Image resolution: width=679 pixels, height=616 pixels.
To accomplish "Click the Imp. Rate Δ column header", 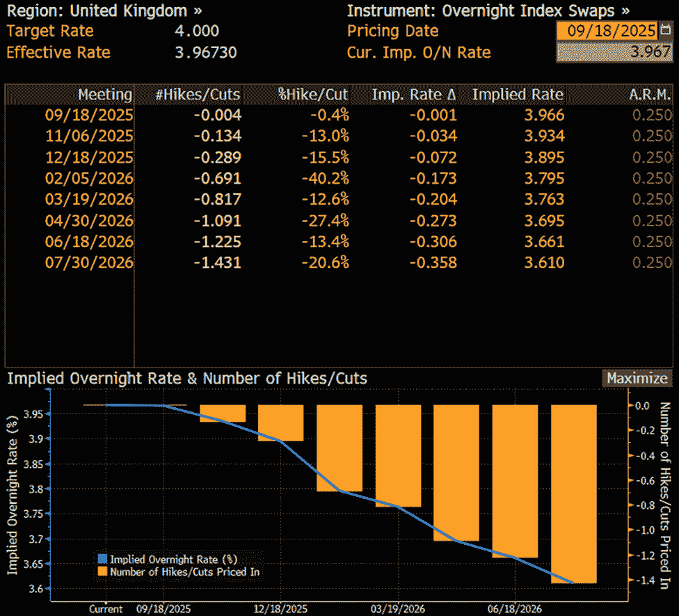I will pos(414,95).
